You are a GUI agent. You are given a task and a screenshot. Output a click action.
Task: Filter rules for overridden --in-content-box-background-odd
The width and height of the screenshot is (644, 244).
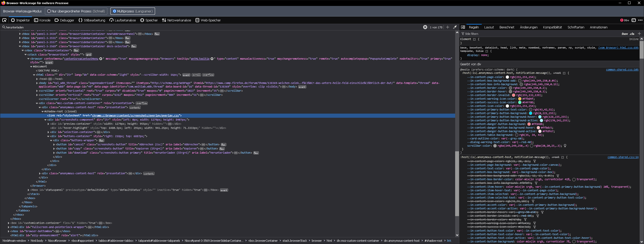(x=558, y=176)
